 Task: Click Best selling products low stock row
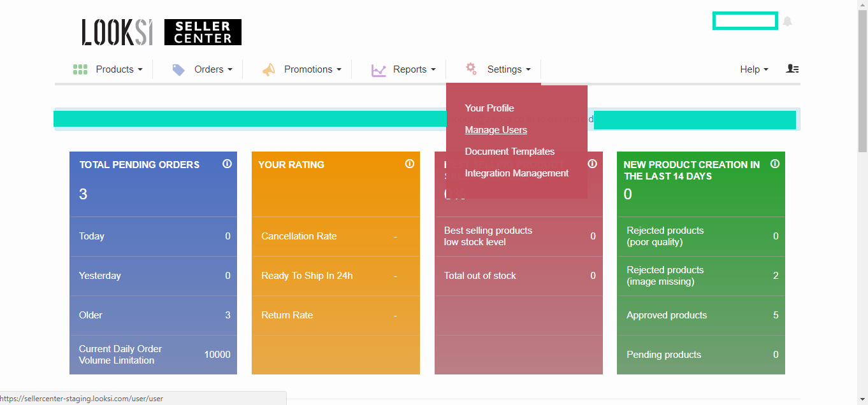tap(518, 236)
